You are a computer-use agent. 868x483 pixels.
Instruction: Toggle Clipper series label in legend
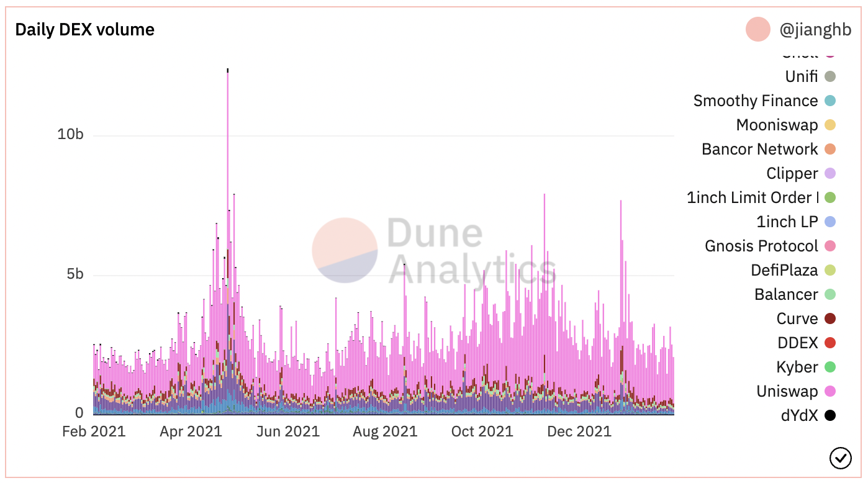pyautogui.click(x=792, y=174)
